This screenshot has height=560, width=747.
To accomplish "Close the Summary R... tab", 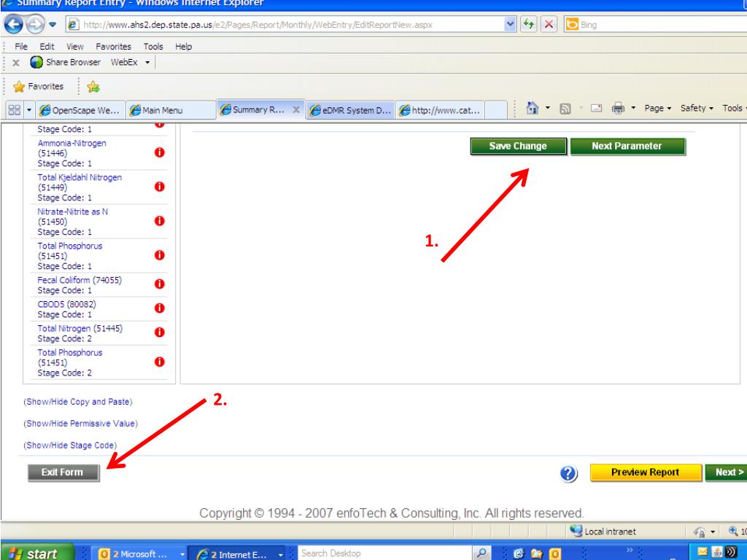I will [296, 109].
